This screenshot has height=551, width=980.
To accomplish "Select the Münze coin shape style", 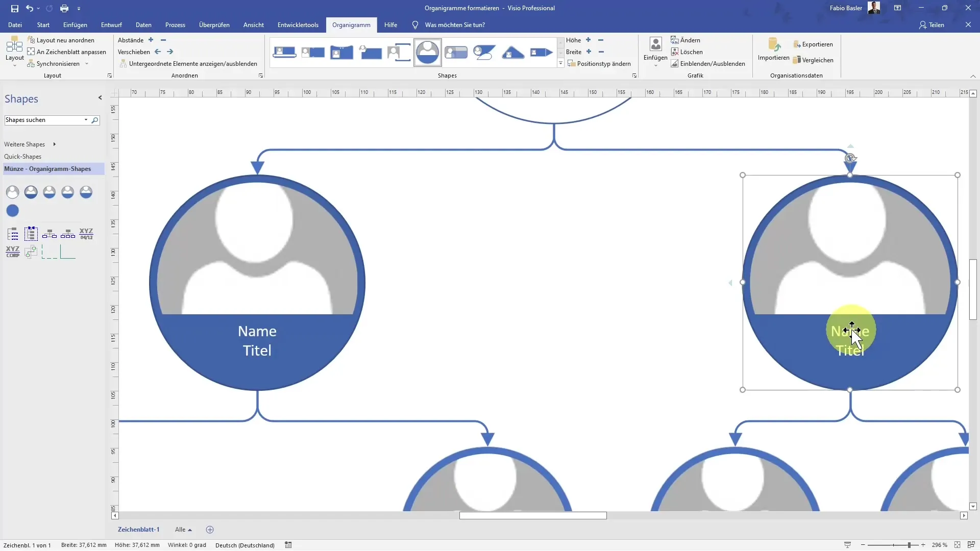I will tap(427, 52).
